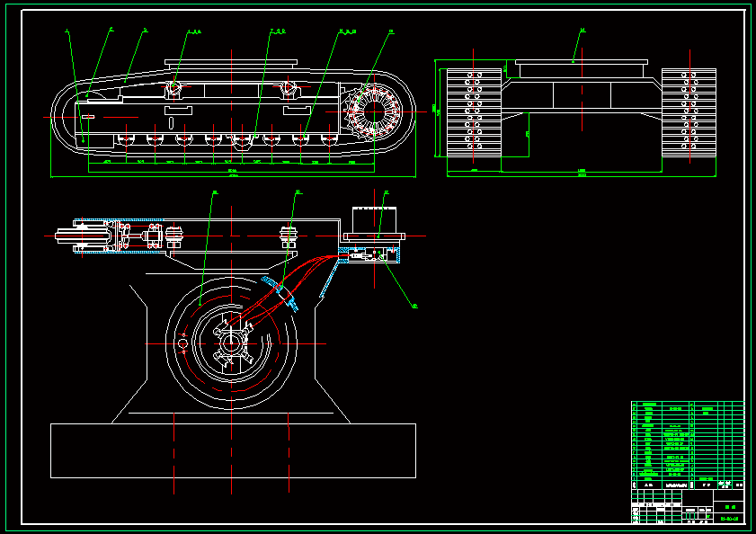Select the drive sprocket in the side view
756x534 pixels.
coord(374,111)
